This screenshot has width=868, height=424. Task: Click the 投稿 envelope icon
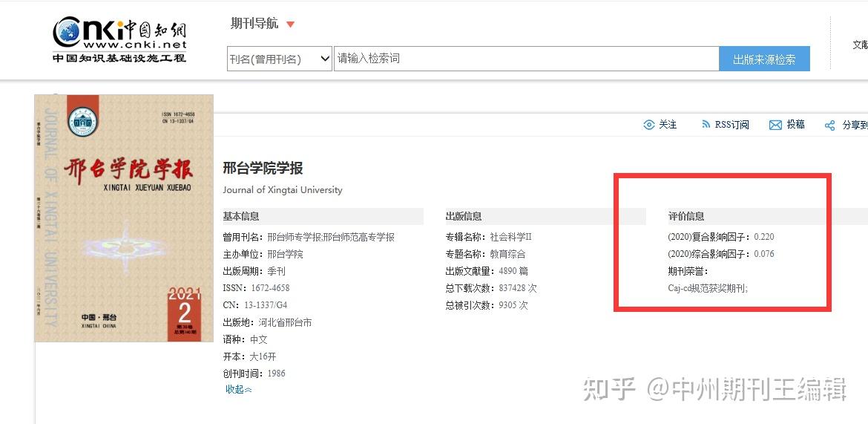pos(775,125)
